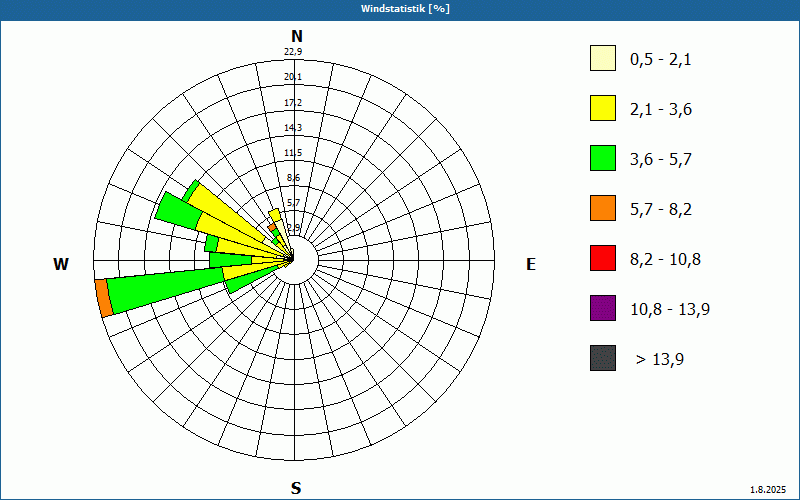The image size is (800, 500).
Task: Click the legend label '> 13,9'
Action: coord(660,360)
